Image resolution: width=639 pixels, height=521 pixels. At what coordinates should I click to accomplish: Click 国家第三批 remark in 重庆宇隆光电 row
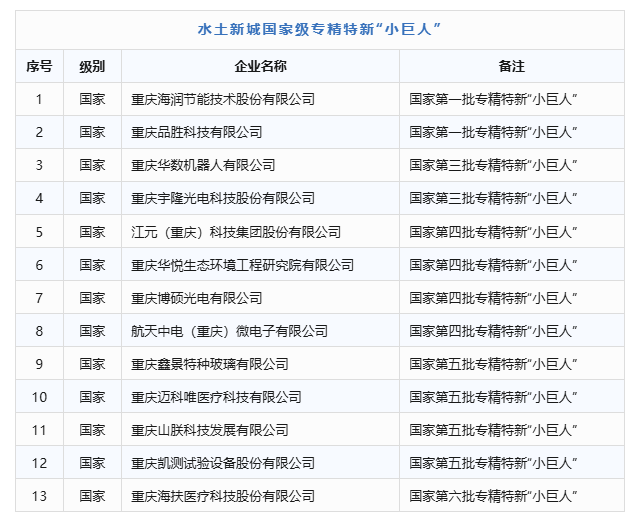(x=493, y=198)
